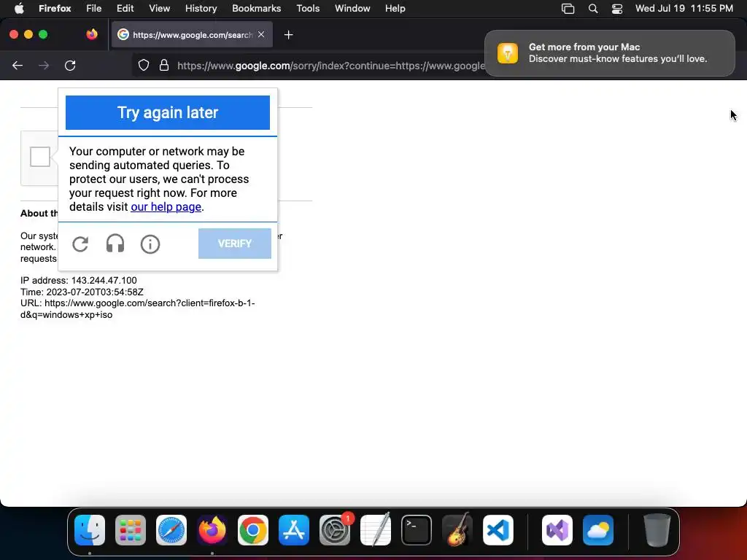The width and height of the screenshot is (747, 560).
Task: Open the Tools menu
Action: pos(308,8)
